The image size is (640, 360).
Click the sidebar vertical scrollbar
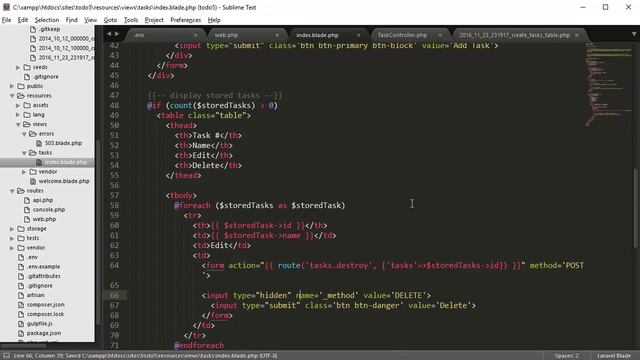(98, 233)
